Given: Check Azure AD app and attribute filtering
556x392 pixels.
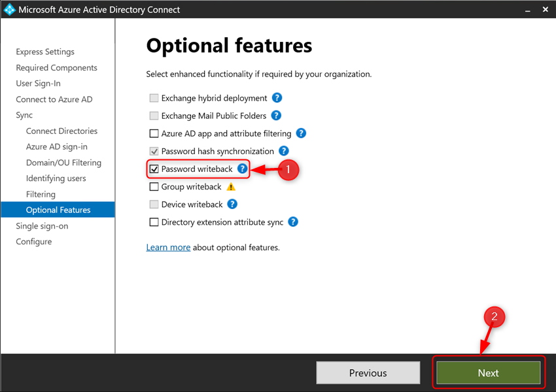Looking at the screenshot, I should (x=154, y=133).
